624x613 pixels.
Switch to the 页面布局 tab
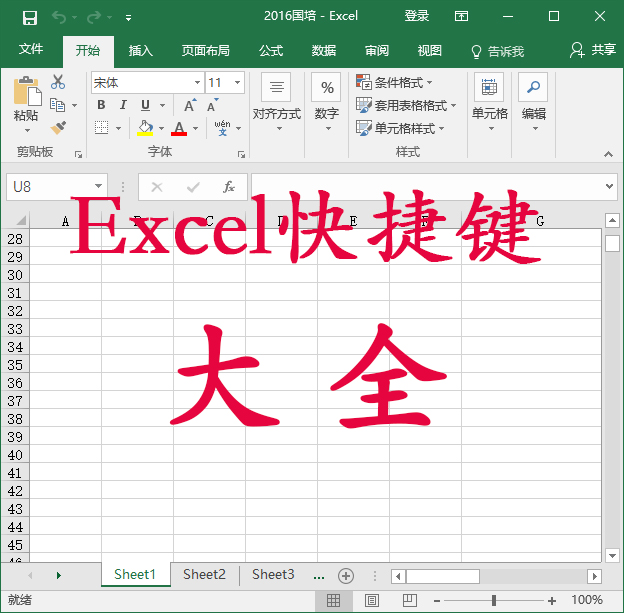click(x=205, y=51)
